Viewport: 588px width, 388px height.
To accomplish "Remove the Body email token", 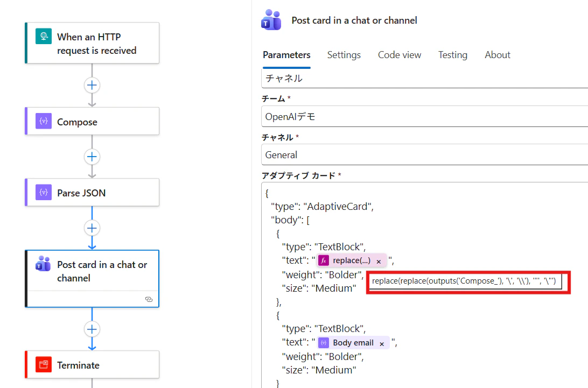I will point(382,343).
